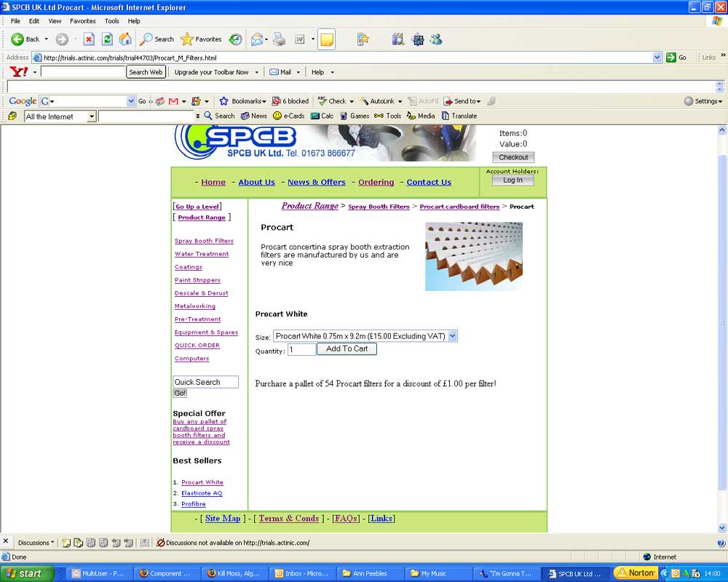Open the Google Bookmarks dropdown
This screenshot has height=582, width=728.
(242, 101)
